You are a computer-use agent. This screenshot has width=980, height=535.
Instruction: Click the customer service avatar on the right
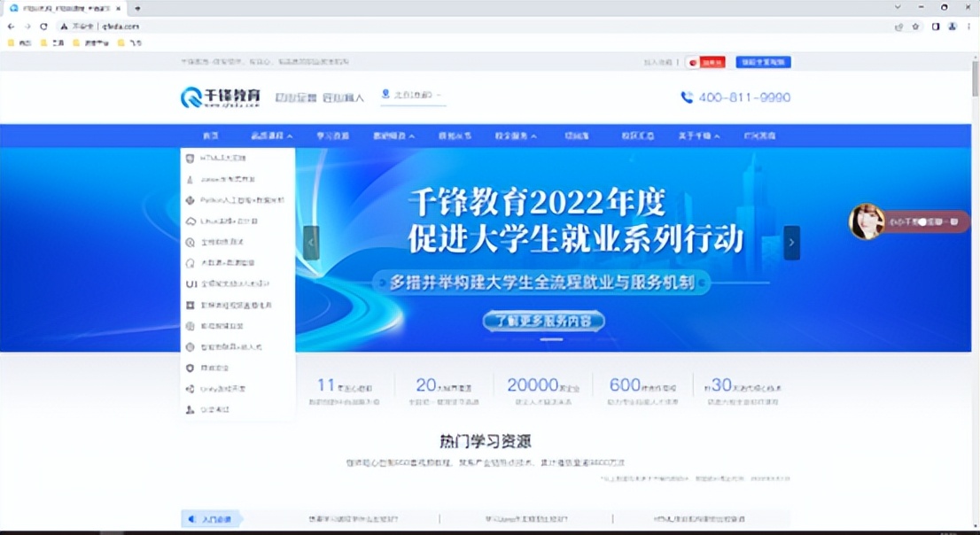pos(867,221)
